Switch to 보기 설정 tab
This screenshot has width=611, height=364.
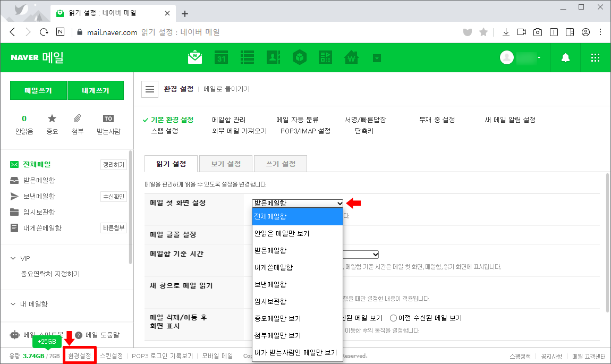[226, 164]
